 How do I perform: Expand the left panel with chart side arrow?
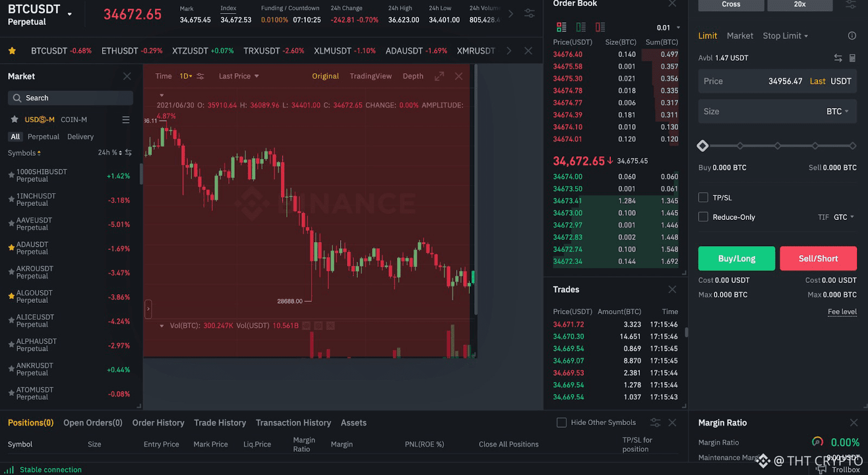point(148,309)
